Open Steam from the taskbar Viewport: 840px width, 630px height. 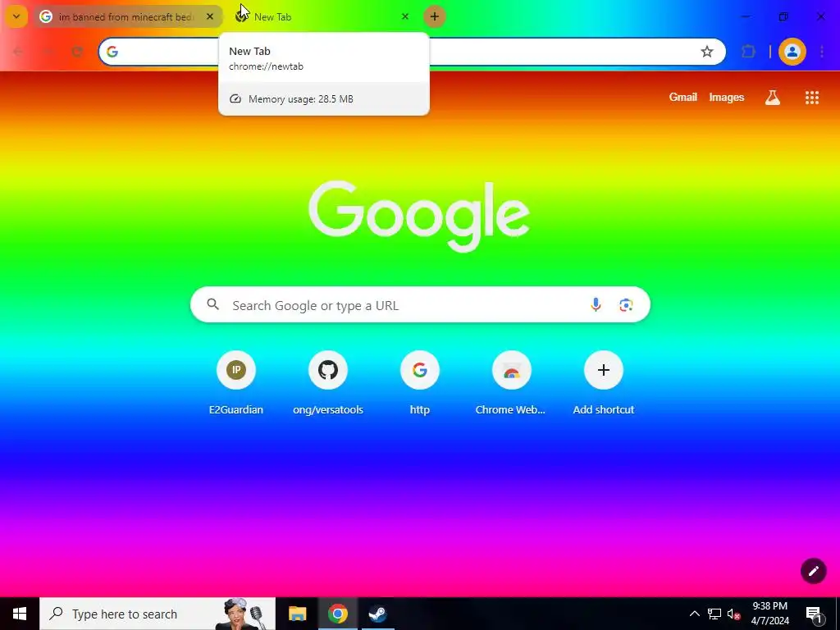pos(377,614)
